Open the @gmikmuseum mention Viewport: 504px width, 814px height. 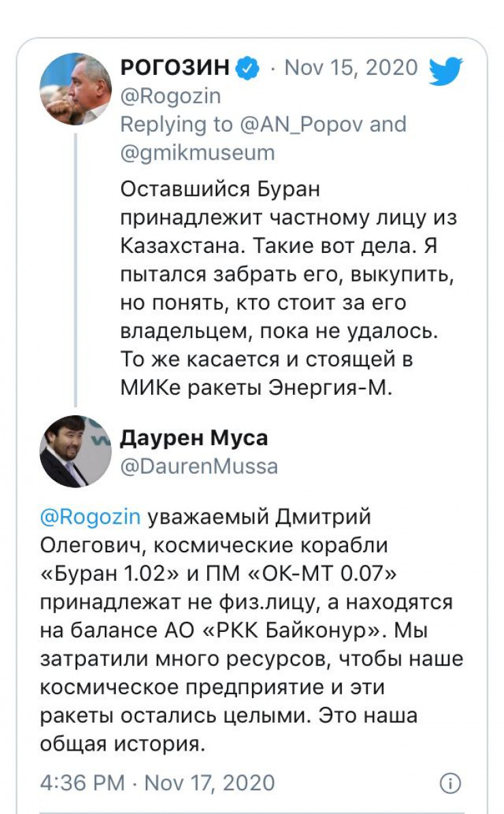198,152
